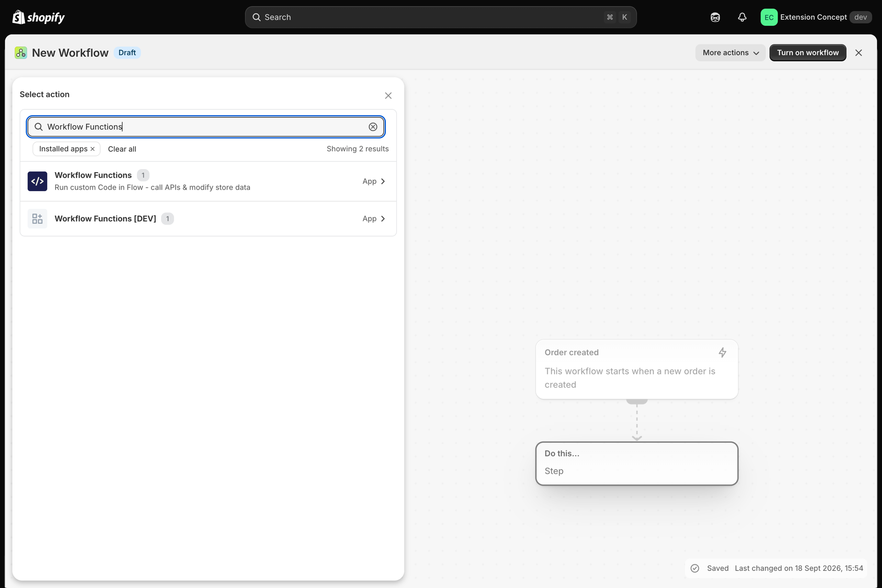Click the Last changed timestamp text

(799, 568)
